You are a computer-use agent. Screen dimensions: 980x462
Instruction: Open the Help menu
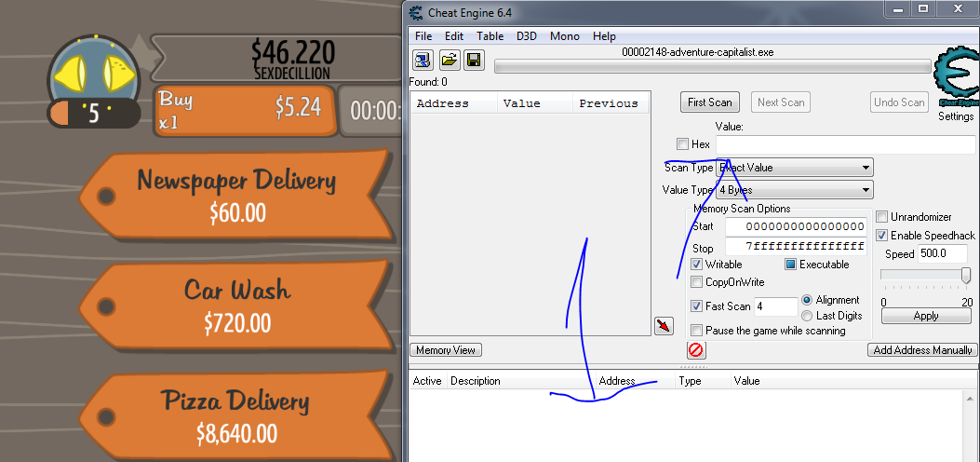click(604, 36)
